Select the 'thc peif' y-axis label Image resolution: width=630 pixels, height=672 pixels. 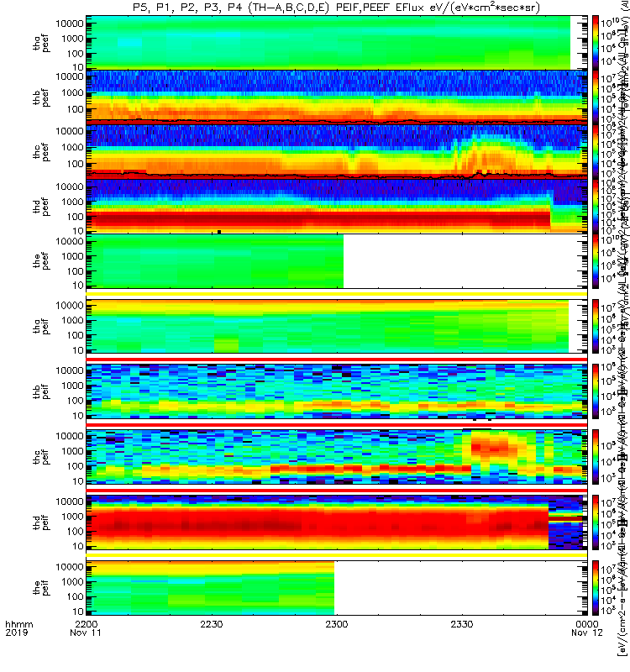point(41,457)
